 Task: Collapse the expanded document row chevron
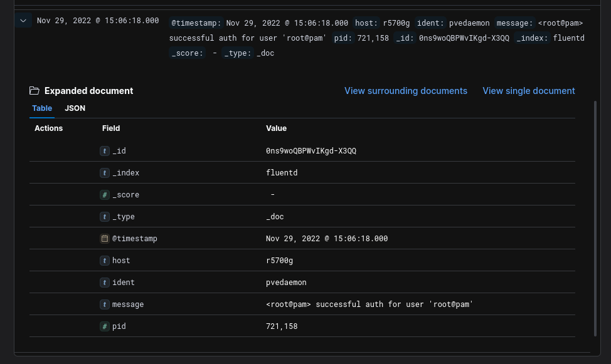[23, 21]
